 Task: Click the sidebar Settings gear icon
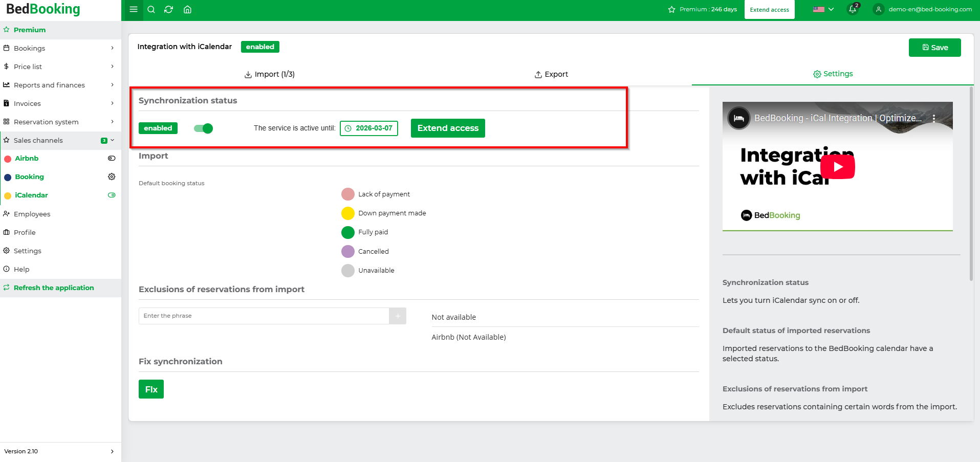pyautogui.click(x=6, y=251)
